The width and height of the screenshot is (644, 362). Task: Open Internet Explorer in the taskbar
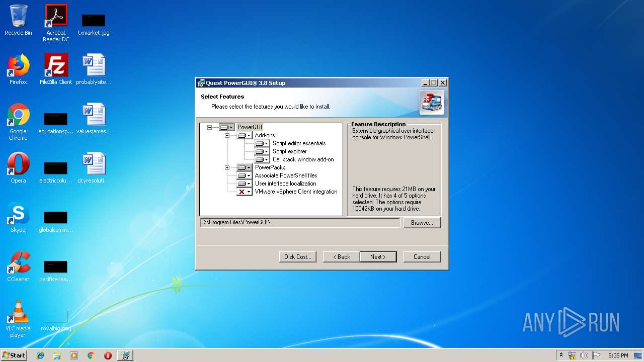40,355
